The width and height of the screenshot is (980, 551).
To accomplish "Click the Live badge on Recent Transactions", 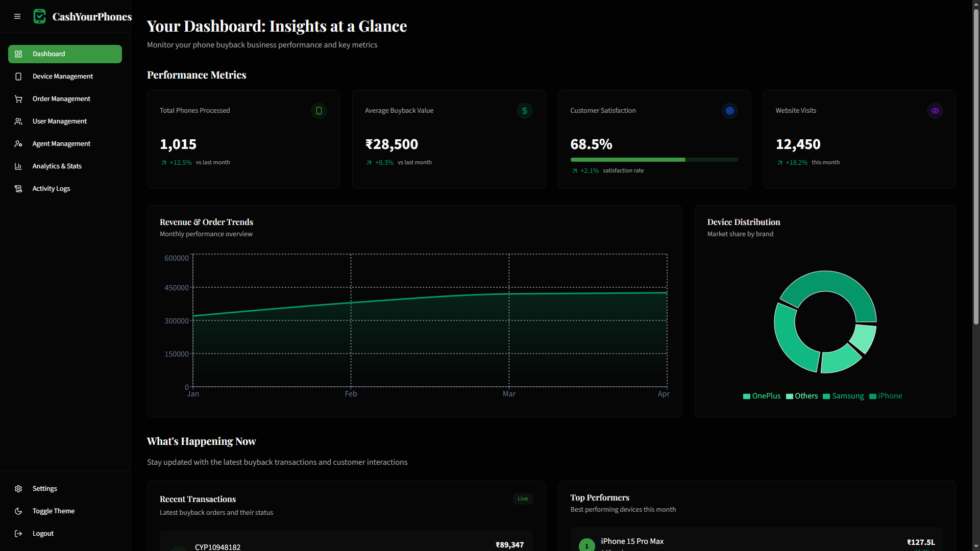I will coord(522,498).
